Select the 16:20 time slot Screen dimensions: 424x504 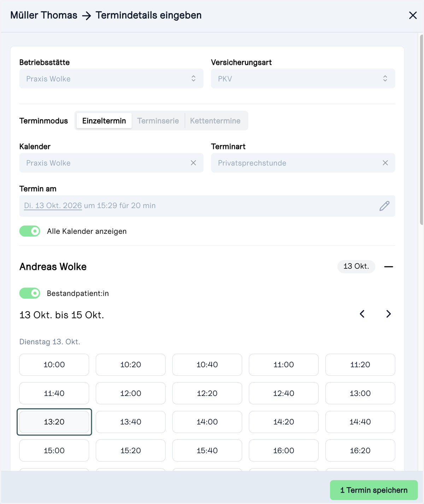360,451
